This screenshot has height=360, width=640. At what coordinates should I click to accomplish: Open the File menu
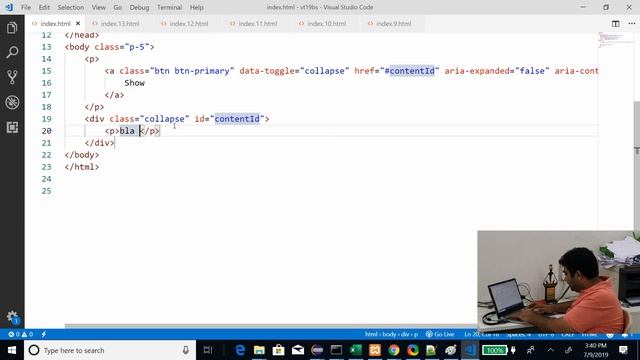click(x=26, y=7)
